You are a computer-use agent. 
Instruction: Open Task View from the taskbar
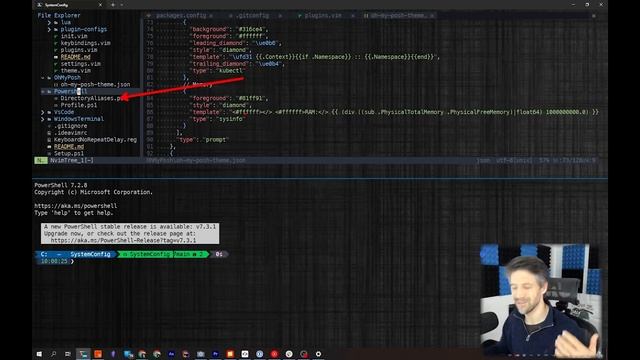coord(68,354)
